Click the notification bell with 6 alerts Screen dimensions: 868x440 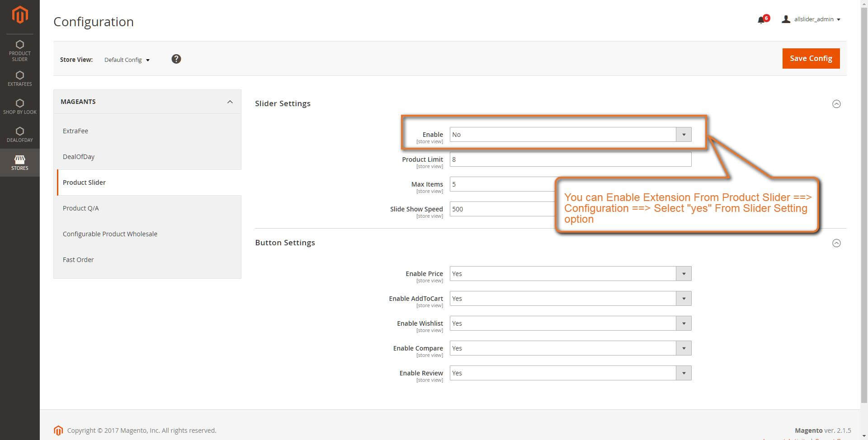point(762,19)
